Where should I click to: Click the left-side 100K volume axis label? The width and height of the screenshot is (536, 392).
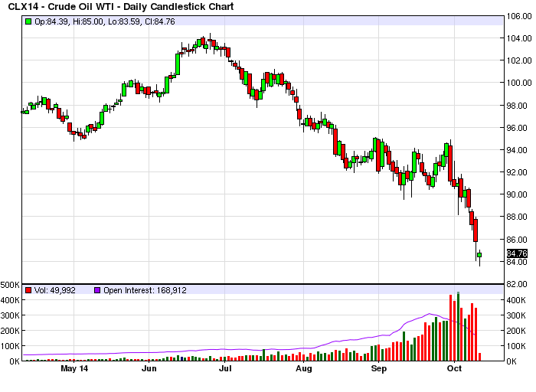pyautogui.click(x=10, y=346)
